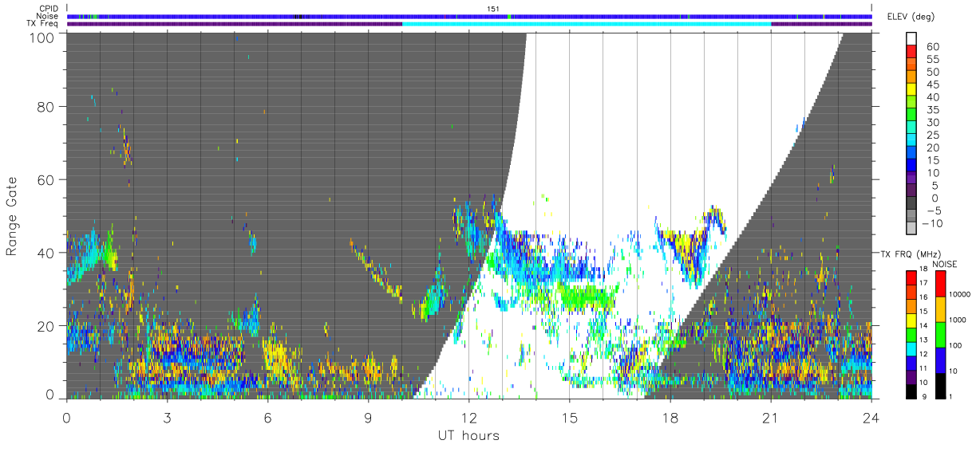The image size is (980, 452).
Task: Click the 21 tick on UT hours axis
Action: [x=771, y=417]
